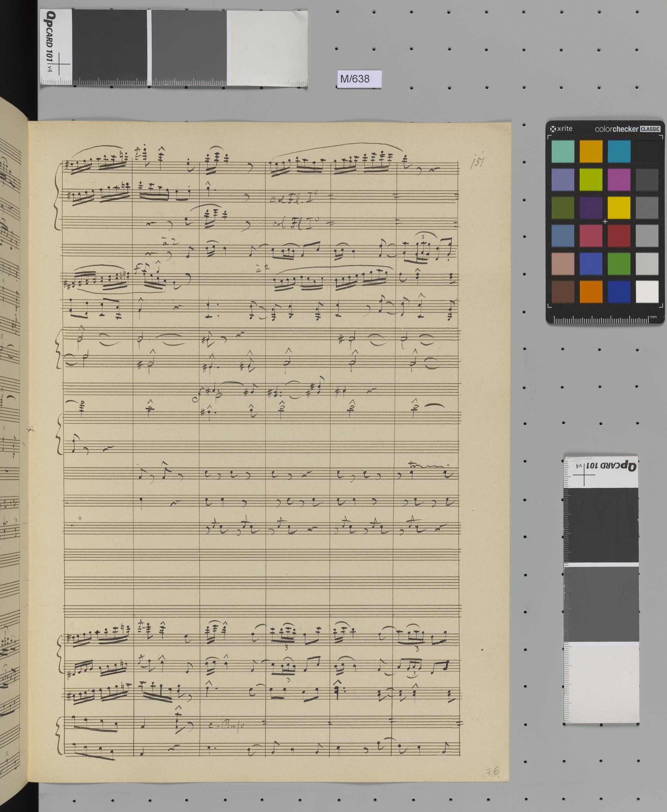This screenshot has width=667, height=812.
Task: Click the CLASSIC badge on the colorchecker
Action: [650, 129]
